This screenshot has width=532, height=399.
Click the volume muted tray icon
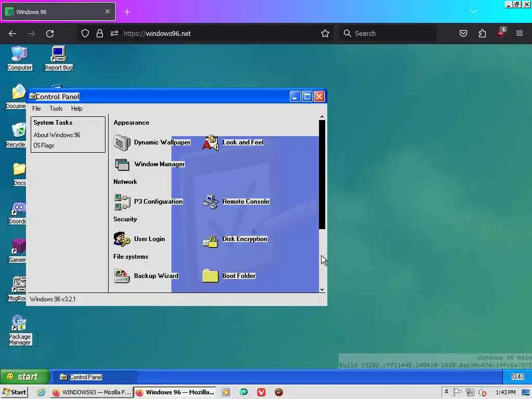coord(483,393)
